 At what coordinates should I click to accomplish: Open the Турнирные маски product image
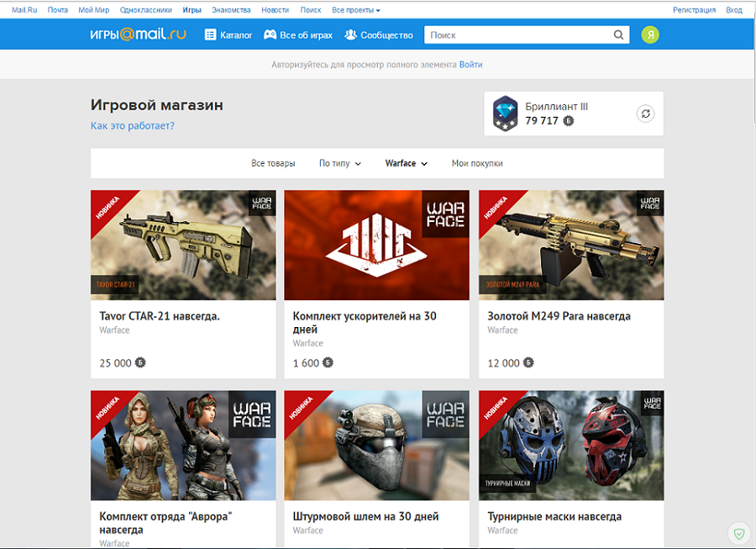pyautogui.click(x=571, y=446)
